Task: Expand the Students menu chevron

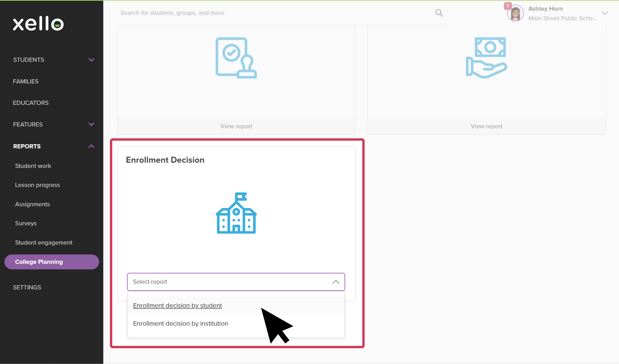Action: (x=91, y=60)
